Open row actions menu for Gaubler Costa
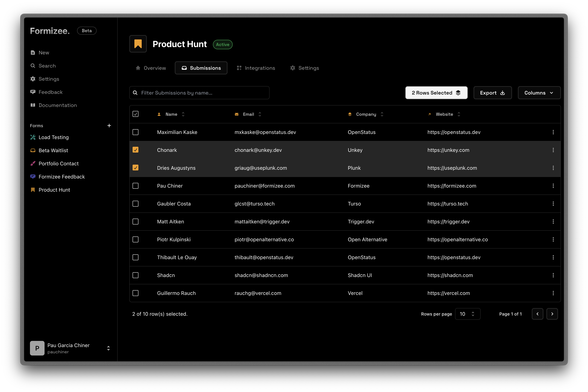 coord(553,203)
